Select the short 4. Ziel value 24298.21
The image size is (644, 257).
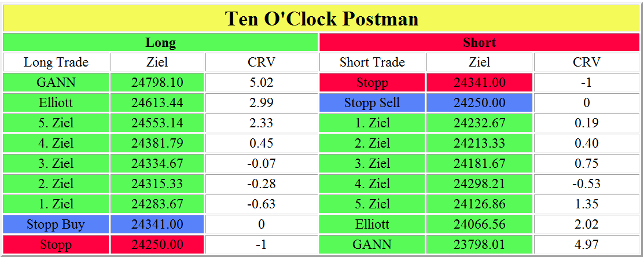point(480,183)
